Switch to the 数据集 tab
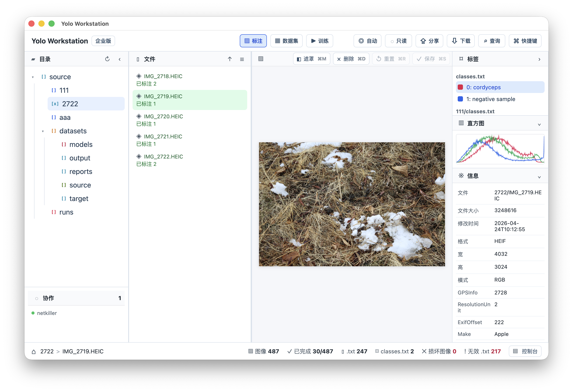This screenshot has width=573, height=392. point(286,41)
